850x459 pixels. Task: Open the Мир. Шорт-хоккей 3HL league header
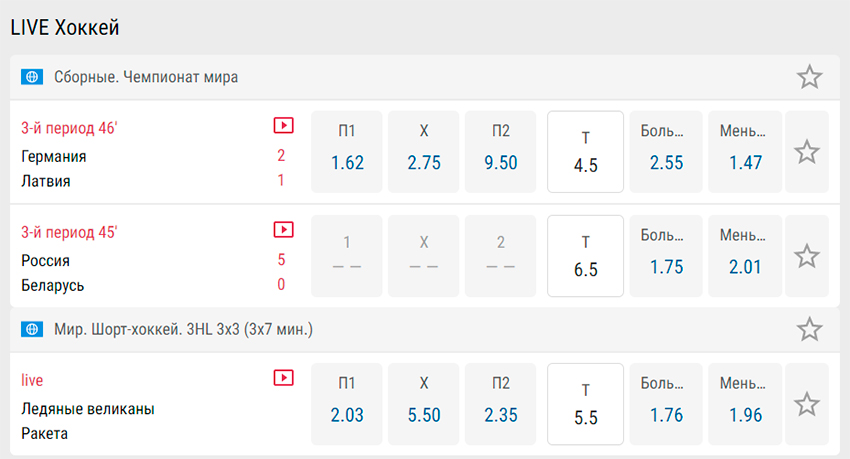(425, 329)
